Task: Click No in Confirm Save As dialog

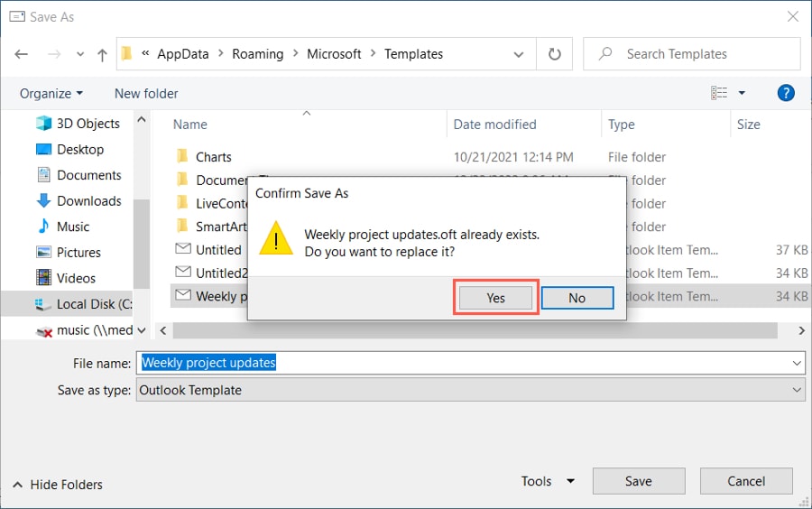Action: click(x=577, y=298)
